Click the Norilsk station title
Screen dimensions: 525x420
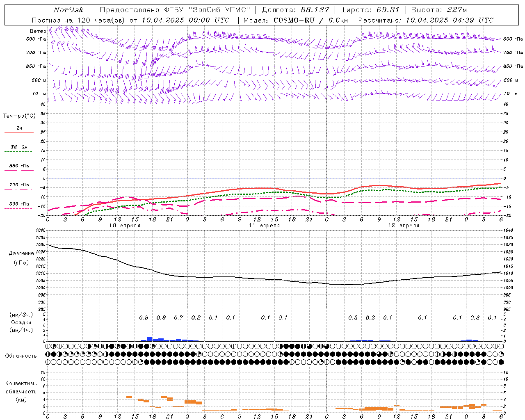[68, 10]
